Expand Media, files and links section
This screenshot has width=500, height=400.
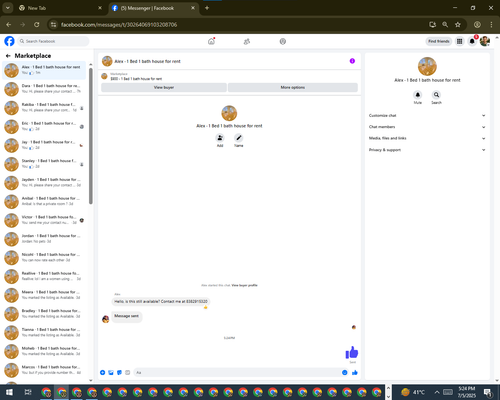427,138
